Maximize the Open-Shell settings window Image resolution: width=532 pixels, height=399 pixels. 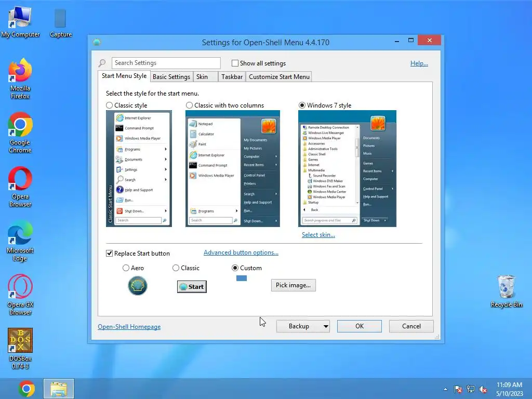click(410, 41)
